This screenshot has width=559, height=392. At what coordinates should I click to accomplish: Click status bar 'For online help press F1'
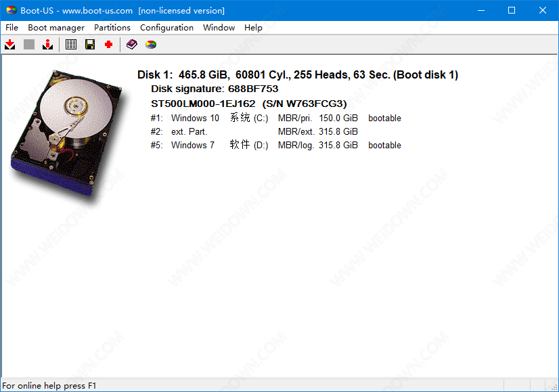point(49,386)
